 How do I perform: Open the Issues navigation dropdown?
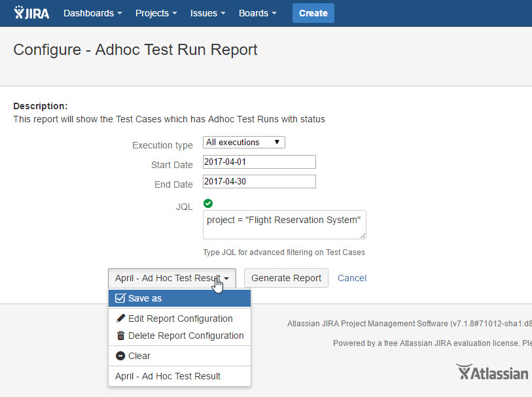207,13
